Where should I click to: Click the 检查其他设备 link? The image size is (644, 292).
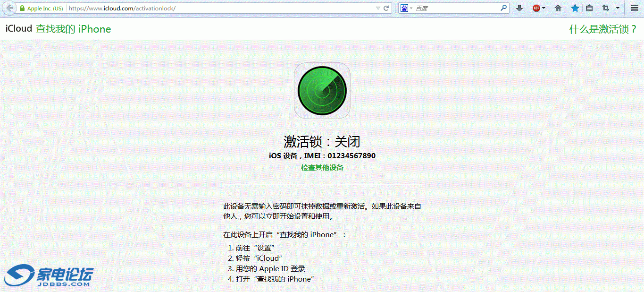coord(322,168)
